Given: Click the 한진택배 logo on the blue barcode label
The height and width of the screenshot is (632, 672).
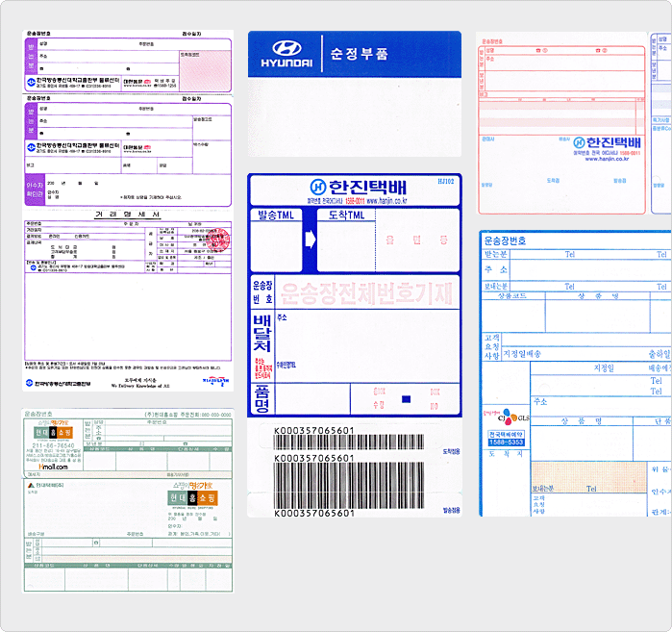Looking at the screenshot, I should 358,187.
